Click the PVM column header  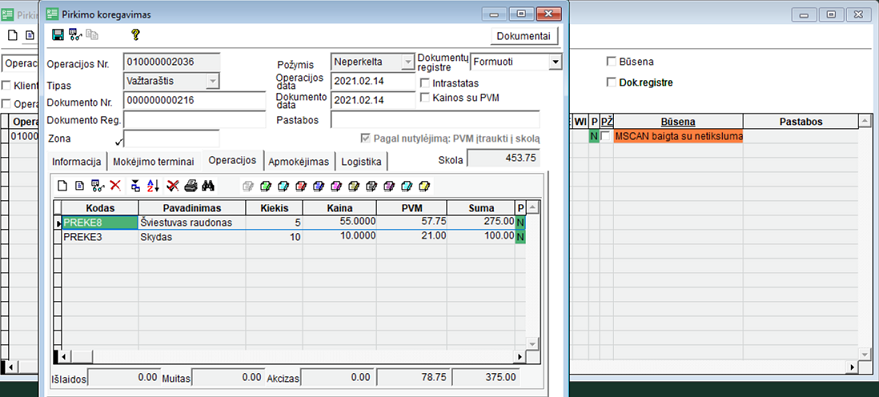411,208
